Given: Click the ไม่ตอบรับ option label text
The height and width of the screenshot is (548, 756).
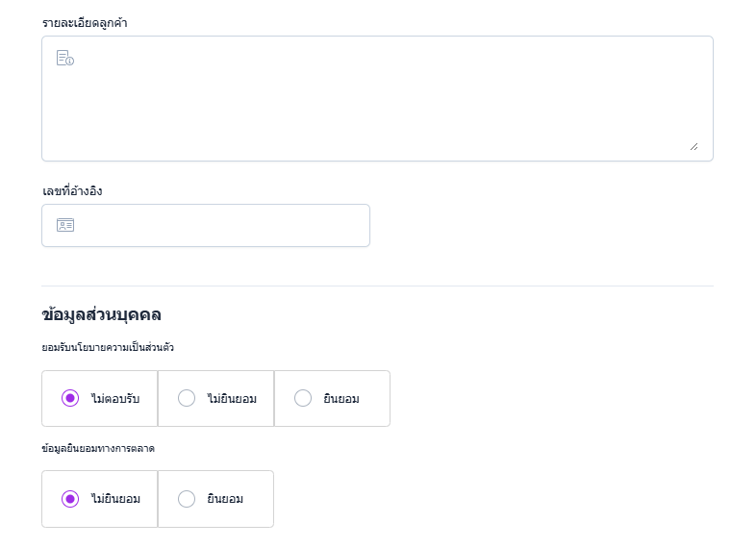Looking at the screenshot, I should pyautogui.click(x=115, y=398).
